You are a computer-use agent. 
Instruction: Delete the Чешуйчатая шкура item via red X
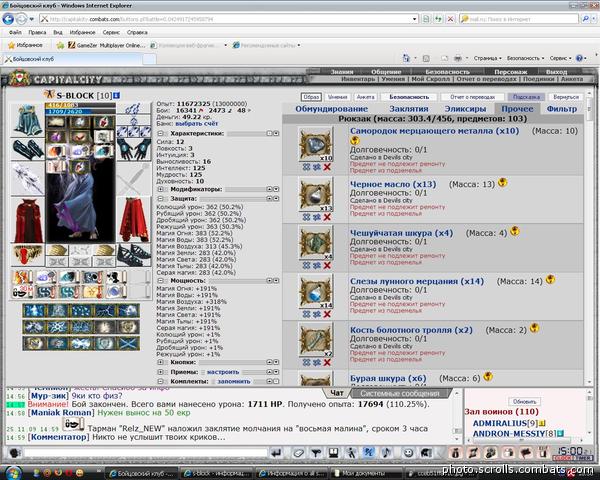pos(327,265)
